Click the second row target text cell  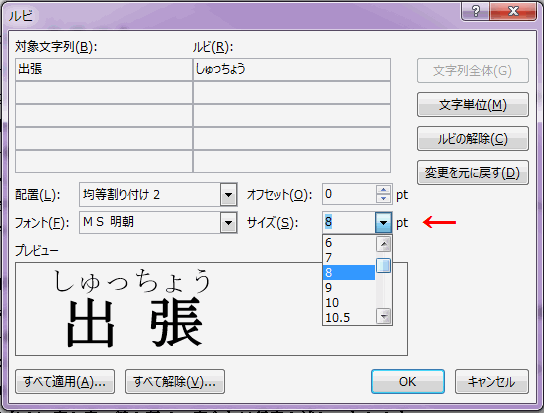coord(104,93)
